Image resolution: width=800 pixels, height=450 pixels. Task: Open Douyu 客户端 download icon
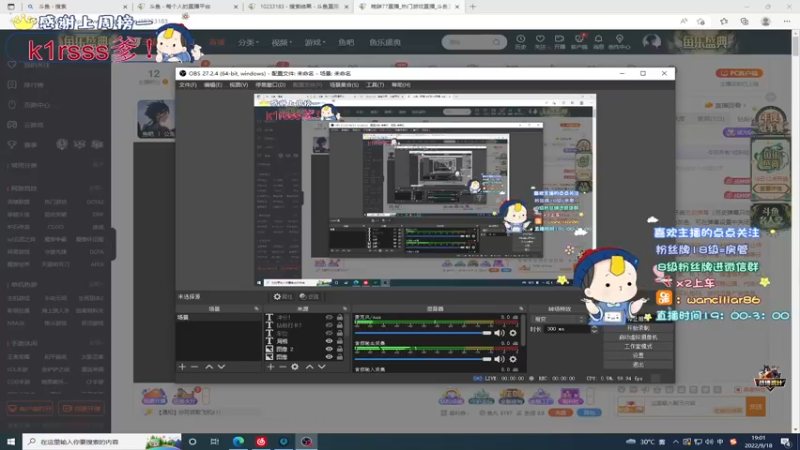coord(579,42)
